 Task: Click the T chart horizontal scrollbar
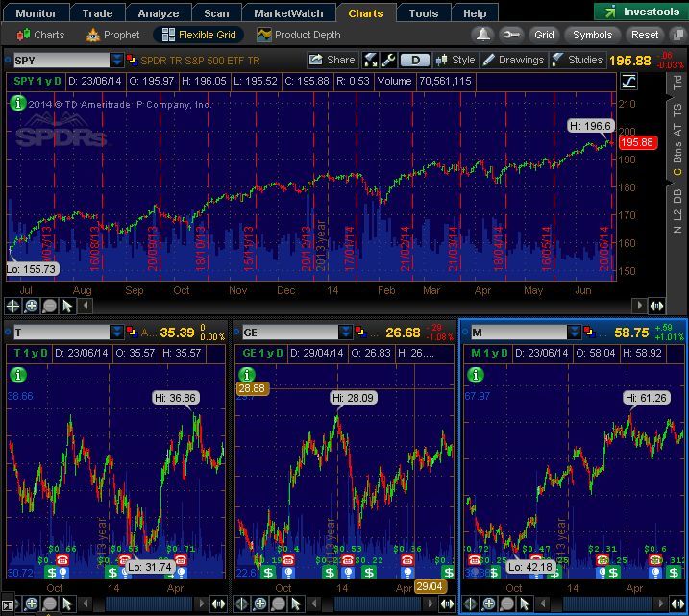coord(149,604)
